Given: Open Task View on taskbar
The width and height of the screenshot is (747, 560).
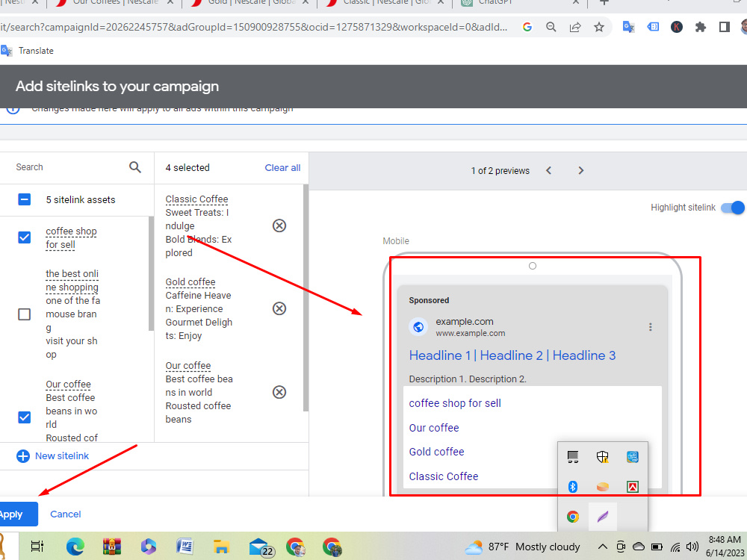Looking at the screenshot, I should (37, 547).
